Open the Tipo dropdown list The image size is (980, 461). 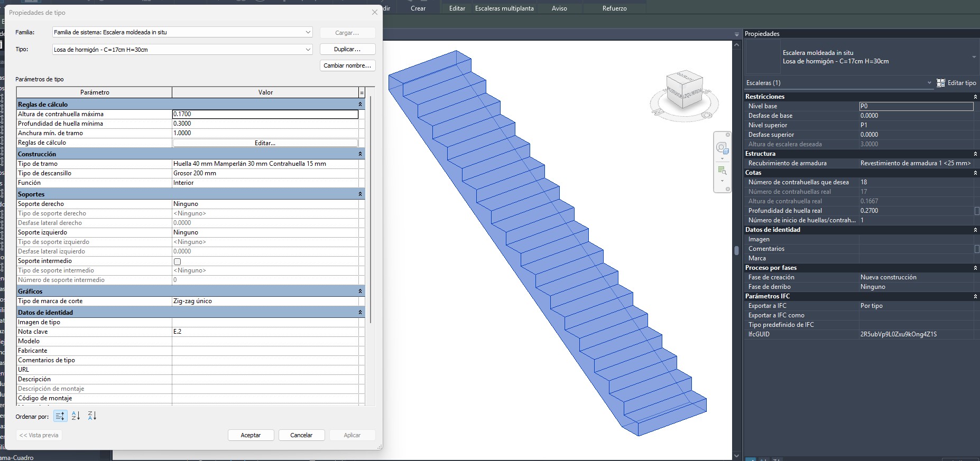(308, 50)
